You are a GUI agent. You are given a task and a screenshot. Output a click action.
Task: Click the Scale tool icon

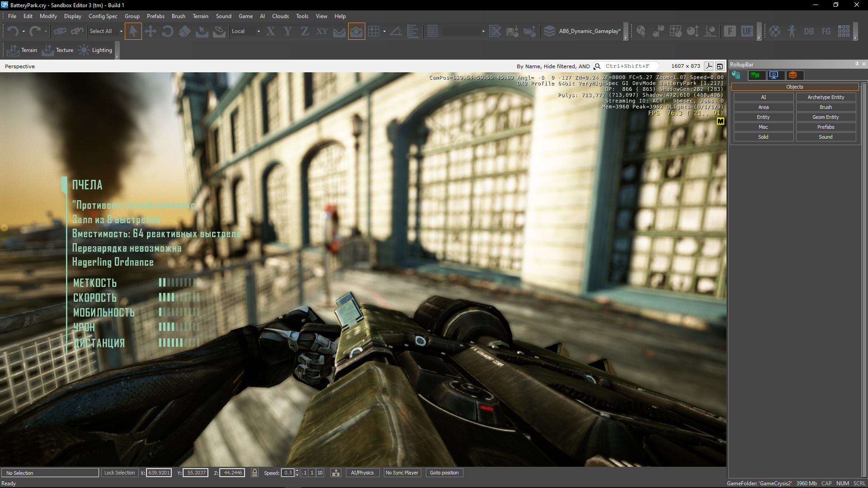coord(184,31)
